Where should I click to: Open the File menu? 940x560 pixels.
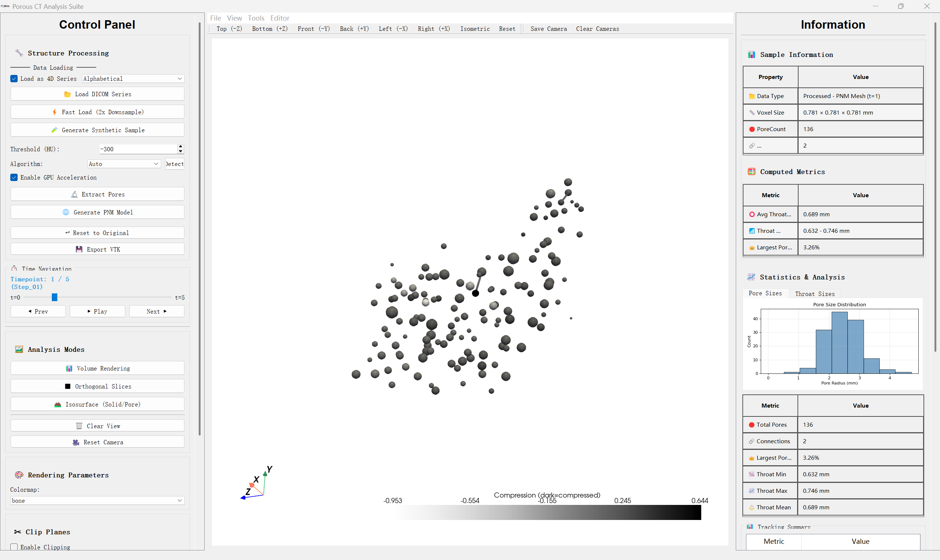pyautogui.click(x=216, y=18)
